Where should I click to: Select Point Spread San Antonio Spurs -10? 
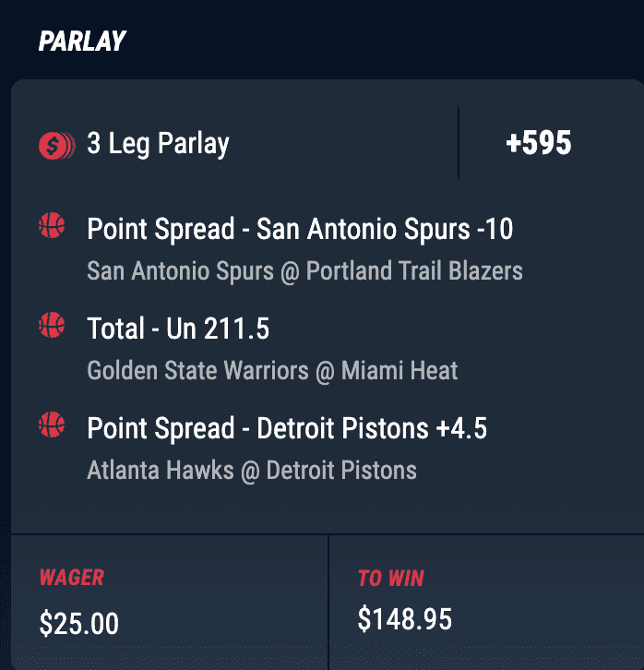(300, 229)
